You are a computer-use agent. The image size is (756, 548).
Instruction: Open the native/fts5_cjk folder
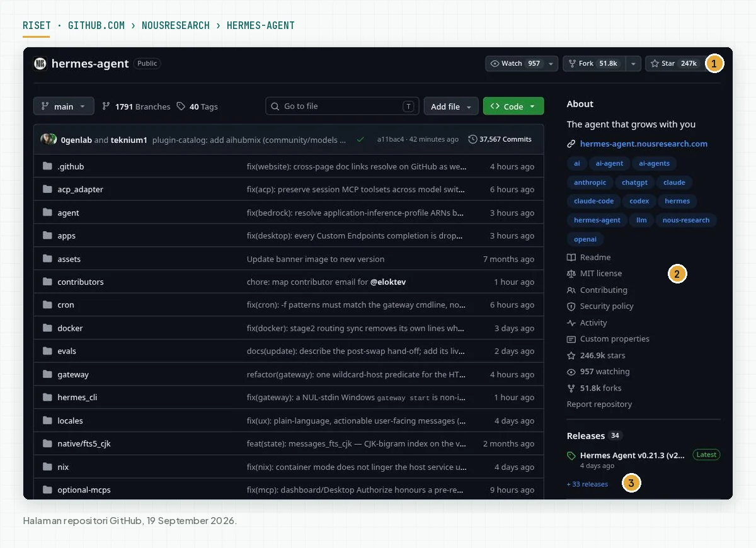(84, 443)
